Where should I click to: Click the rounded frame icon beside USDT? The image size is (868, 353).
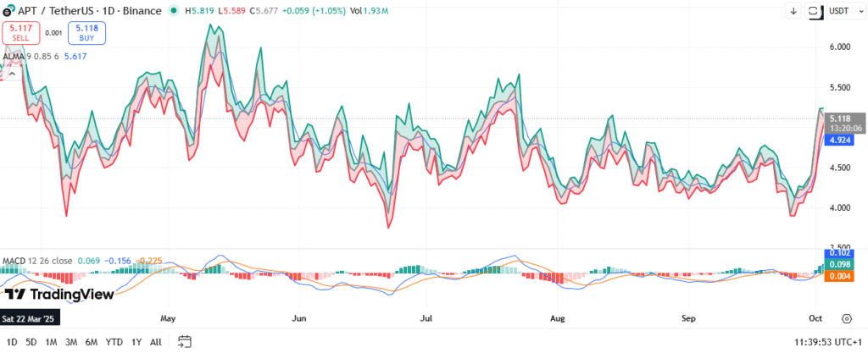815,11
